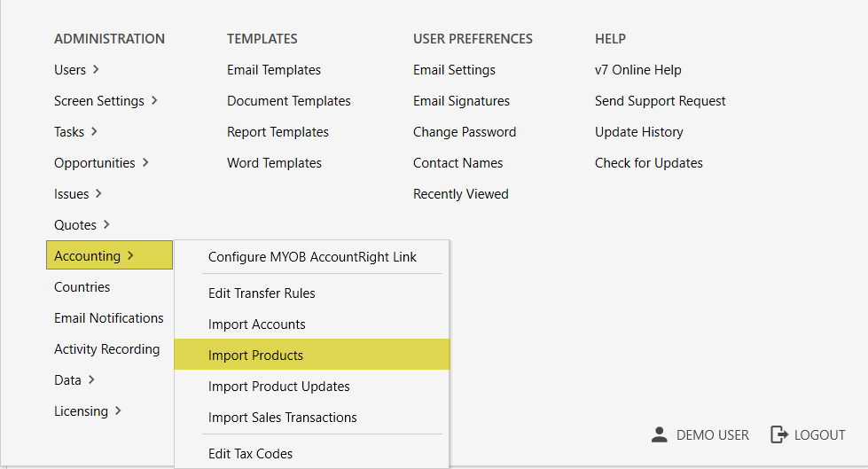Select Import Product Updates entry
Viewport: 868px width, 469px height.
point(278,387)
